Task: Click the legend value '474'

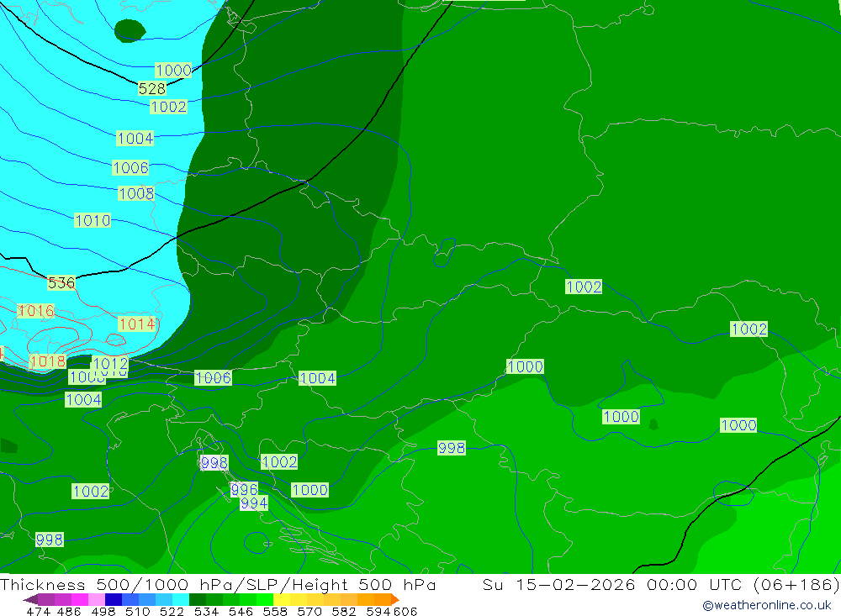Action: [x=38, y=611]
